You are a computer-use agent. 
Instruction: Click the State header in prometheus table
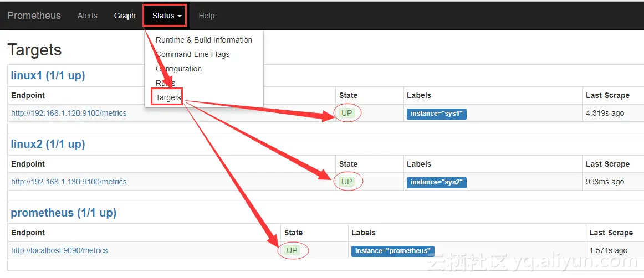(293, 233)
